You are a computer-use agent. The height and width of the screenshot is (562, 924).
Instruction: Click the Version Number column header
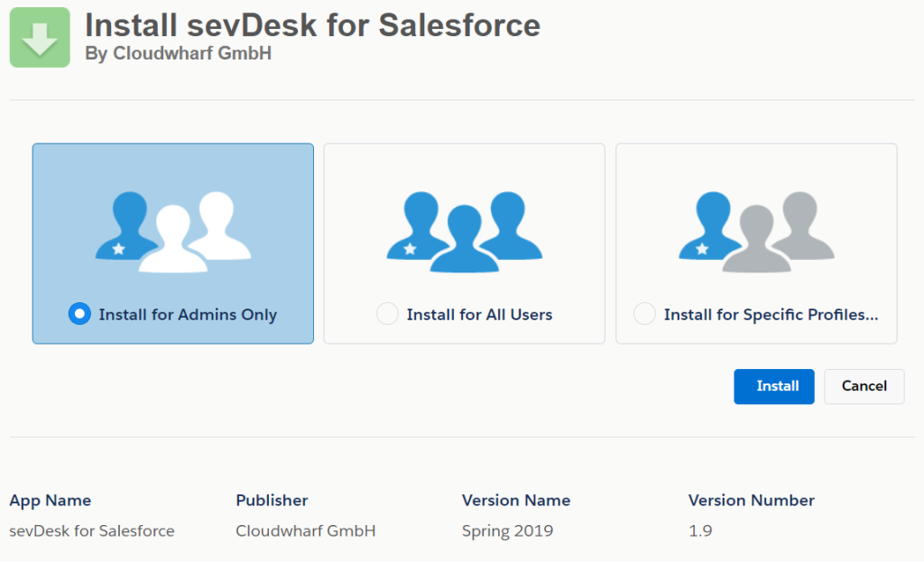(751, 500)
